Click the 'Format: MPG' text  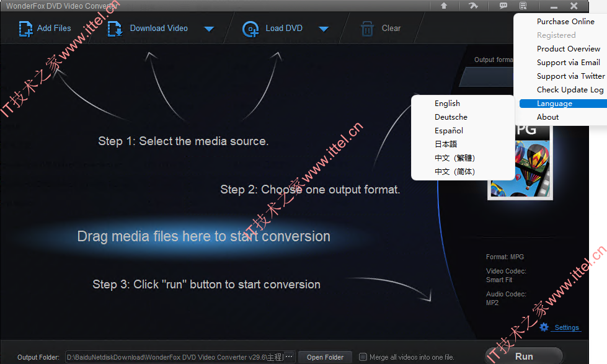pyautogui.click(x=505, y=257)
